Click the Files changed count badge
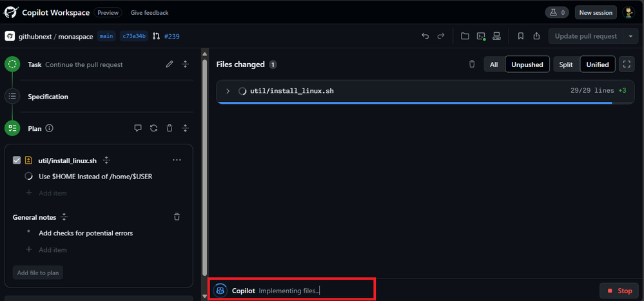This screenshot has width=644, height=301. click(x=273, y=64)
